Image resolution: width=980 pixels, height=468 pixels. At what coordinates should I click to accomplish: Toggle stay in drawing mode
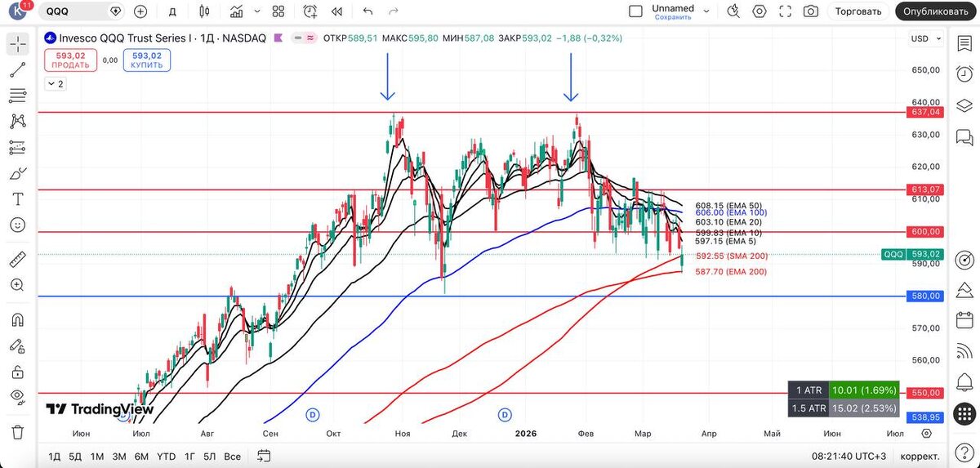point(17,345)
